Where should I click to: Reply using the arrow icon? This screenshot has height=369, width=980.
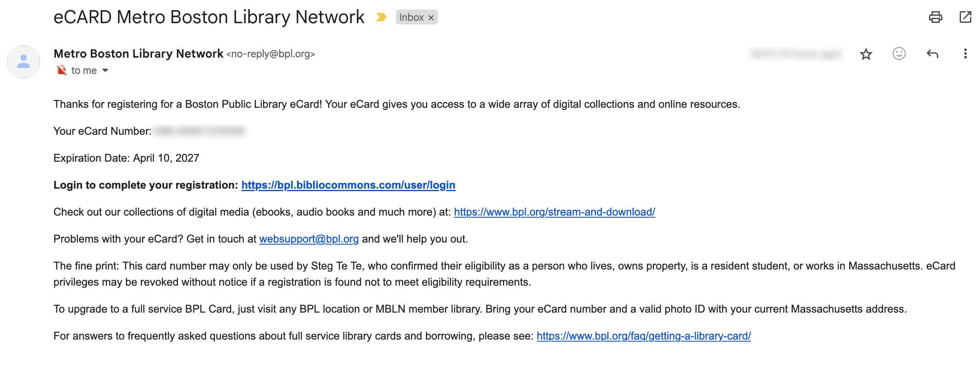(x=932, y=54)
